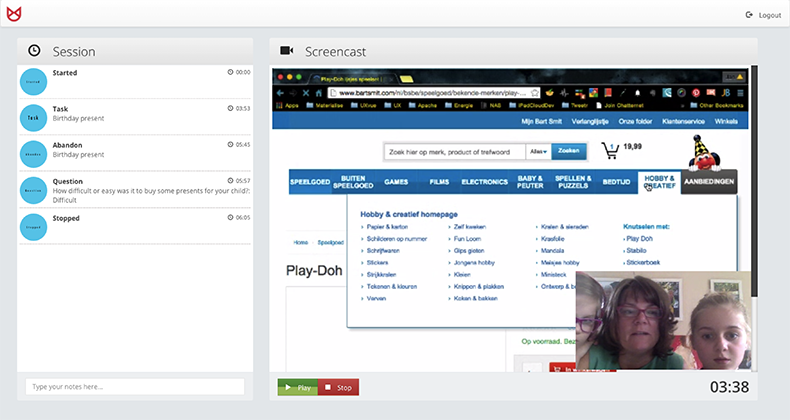Select the Stopped event circle icon

(33, 227)
